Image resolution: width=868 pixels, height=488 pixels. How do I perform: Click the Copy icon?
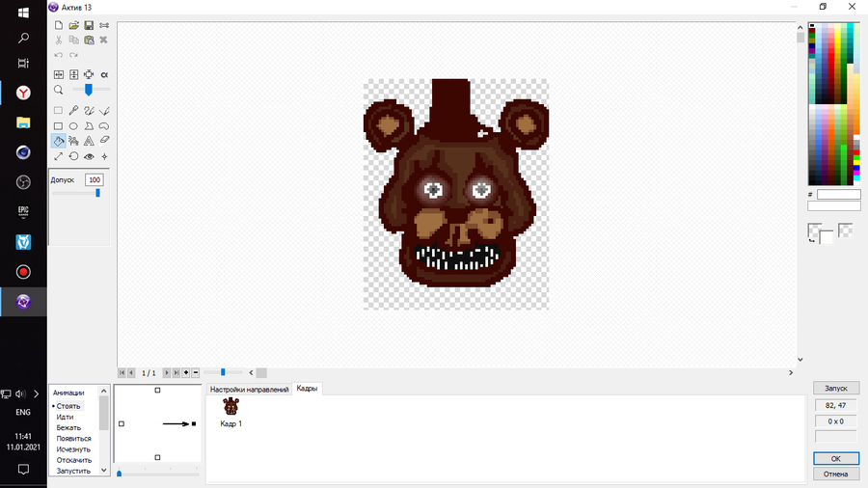(x=73, y=40)
